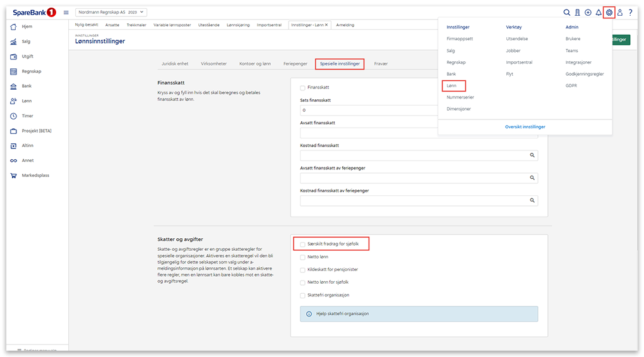Open the notifications bell icon
Viewport: 644px width, 357px height.
tap(599, 12)
